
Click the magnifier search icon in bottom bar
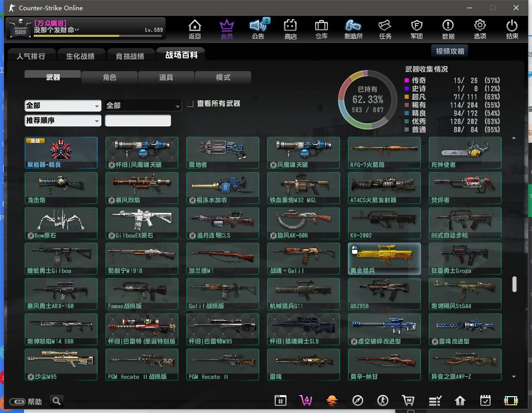[57, 401]
